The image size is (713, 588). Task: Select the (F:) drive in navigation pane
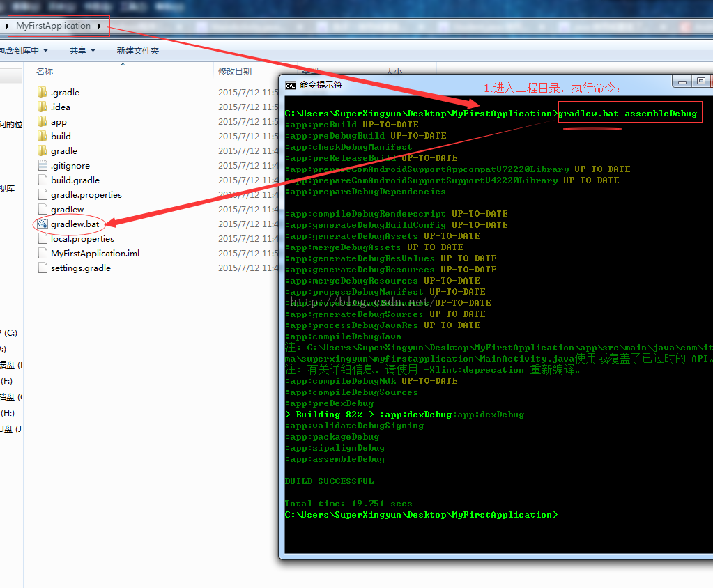(x=7, y=381)
